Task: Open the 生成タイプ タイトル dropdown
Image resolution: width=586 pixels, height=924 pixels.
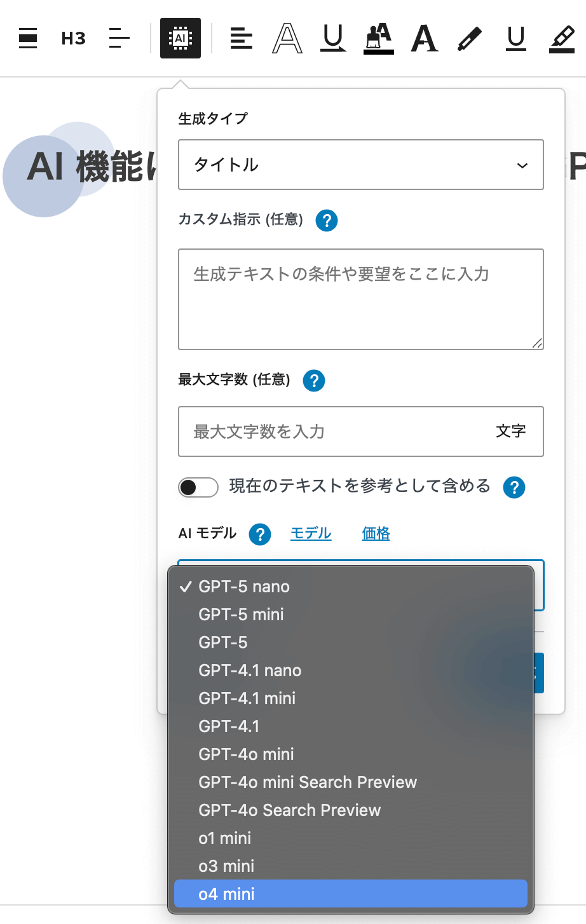Action: 361,165
